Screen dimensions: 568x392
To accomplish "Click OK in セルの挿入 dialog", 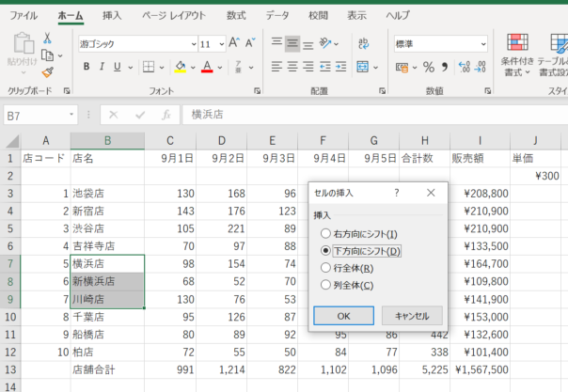I will [343, 316].
